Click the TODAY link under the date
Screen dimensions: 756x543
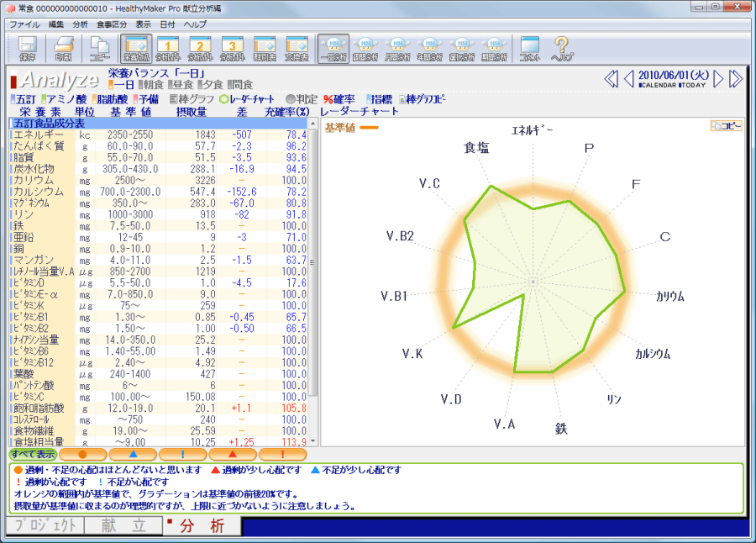click(692, 86)
